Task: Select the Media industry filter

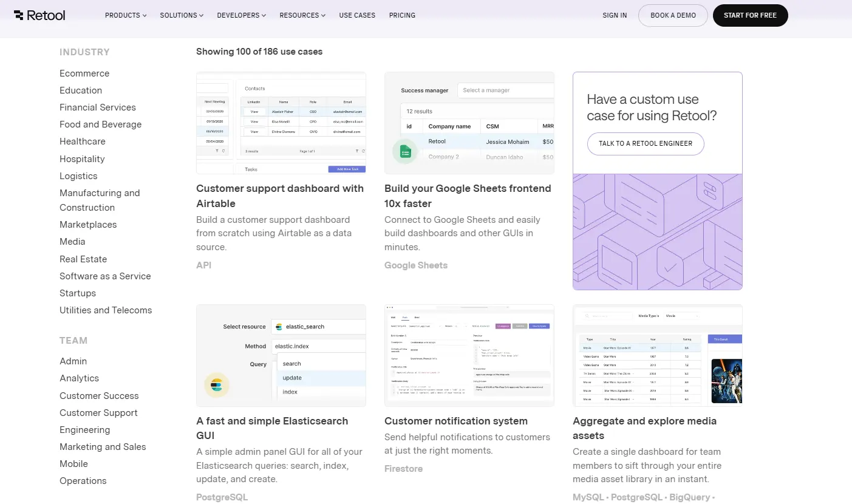Action: tap(72, 242)
